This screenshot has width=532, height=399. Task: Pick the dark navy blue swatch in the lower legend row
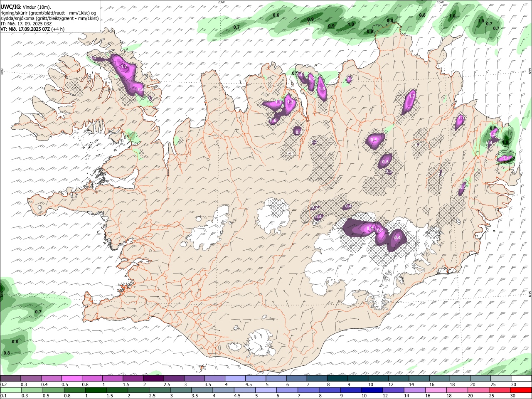tap(372, 390)
